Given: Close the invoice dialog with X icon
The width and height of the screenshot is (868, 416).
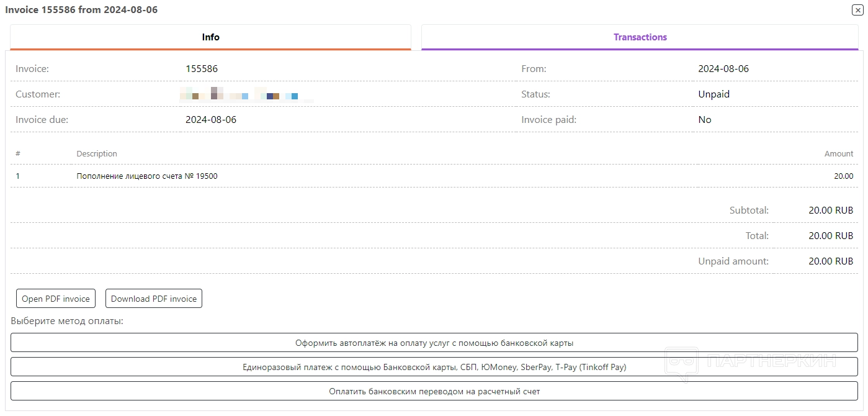Looking at the screenshot, I should click(x=857, y=10).
